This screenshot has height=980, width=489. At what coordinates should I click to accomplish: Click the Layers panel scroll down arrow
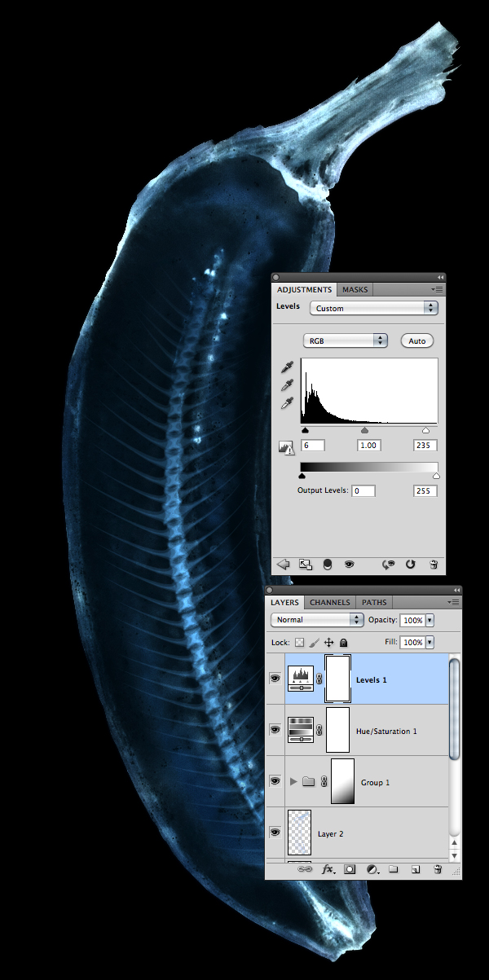point(455,855)
